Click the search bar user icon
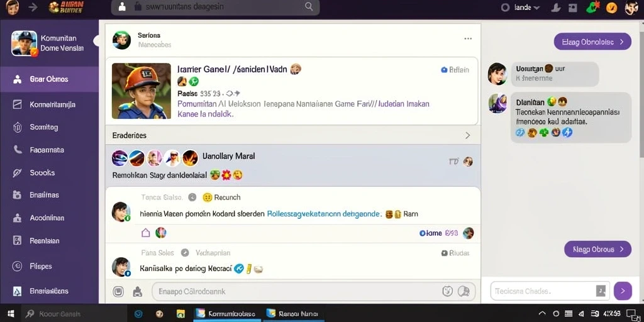Screen dimensions: 644x322 coord(121,6)
